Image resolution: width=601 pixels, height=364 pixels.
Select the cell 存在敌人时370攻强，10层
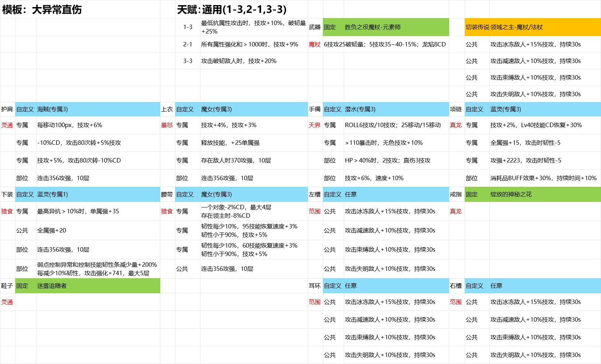tap(254, 160)
